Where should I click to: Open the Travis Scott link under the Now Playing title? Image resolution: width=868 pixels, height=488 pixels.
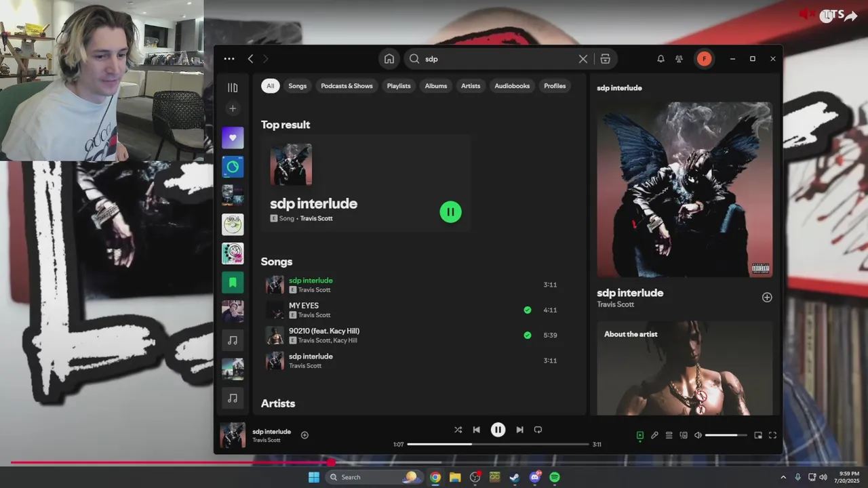pyautogui.click(x=615, y=304)
